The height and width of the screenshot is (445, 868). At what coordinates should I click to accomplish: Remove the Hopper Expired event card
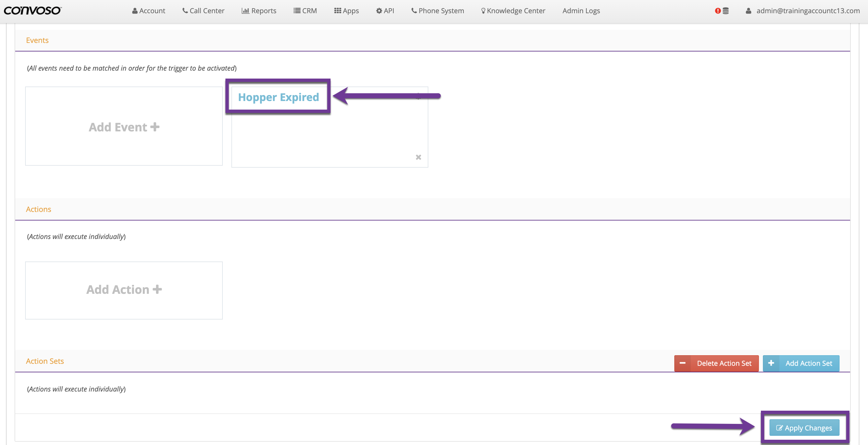(x=418, y=157)
